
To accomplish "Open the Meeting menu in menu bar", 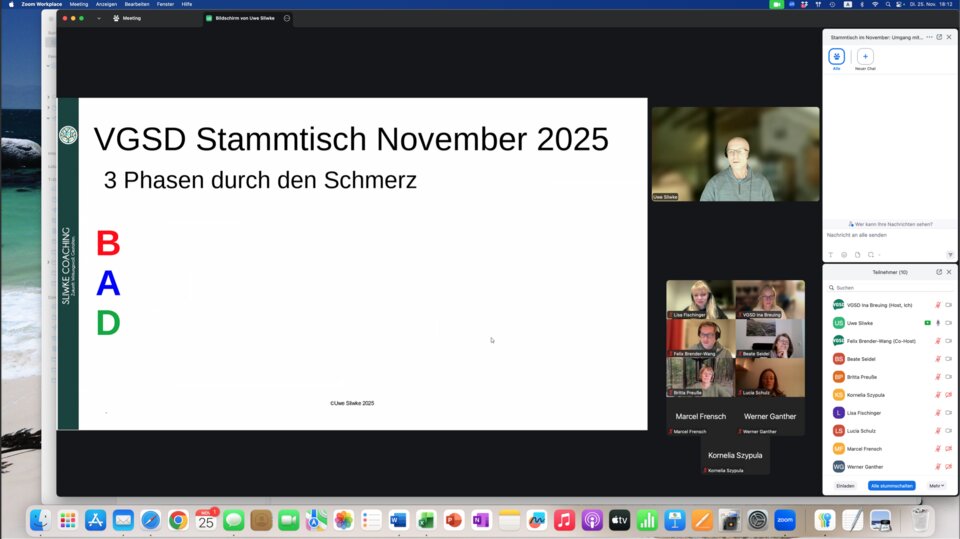I will point(78,4).
